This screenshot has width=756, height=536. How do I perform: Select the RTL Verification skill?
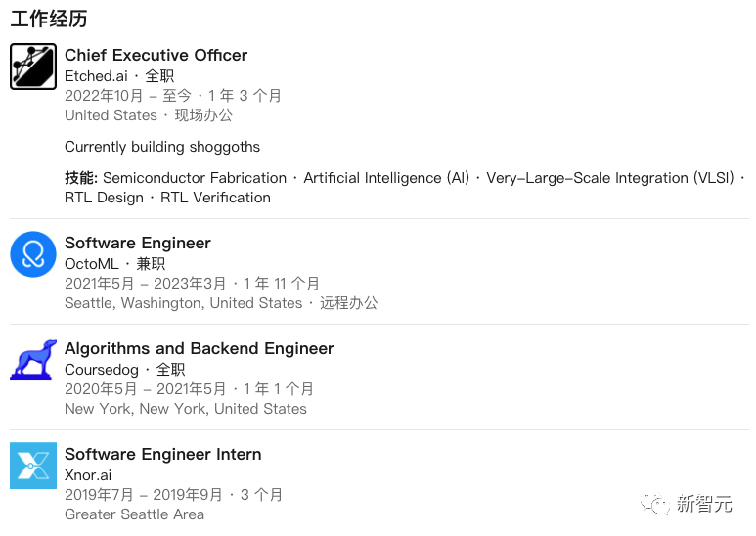215,198
